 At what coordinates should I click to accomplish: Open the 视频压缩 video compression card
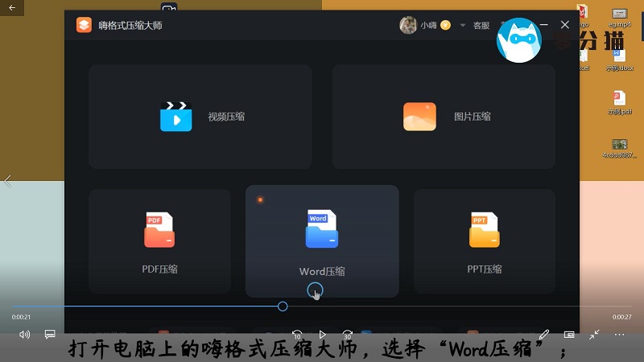[200, 117]
